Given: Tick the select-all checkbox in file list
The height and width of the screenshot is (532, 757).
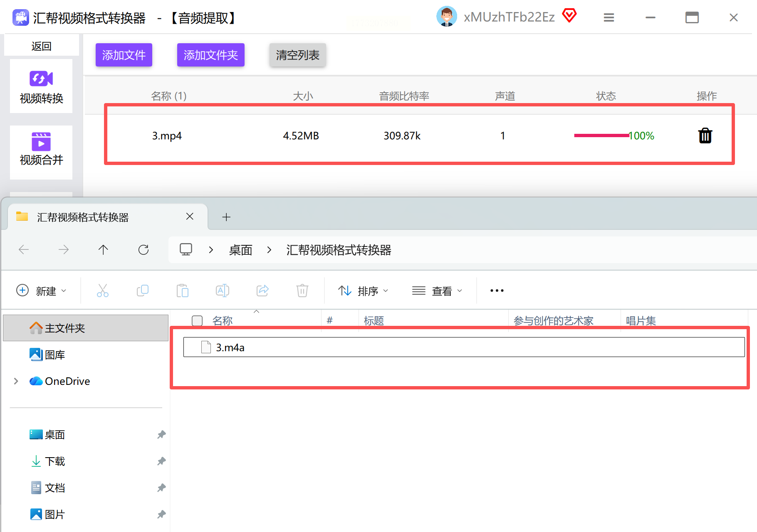Looking at the screenshot, I should point(197,320).
